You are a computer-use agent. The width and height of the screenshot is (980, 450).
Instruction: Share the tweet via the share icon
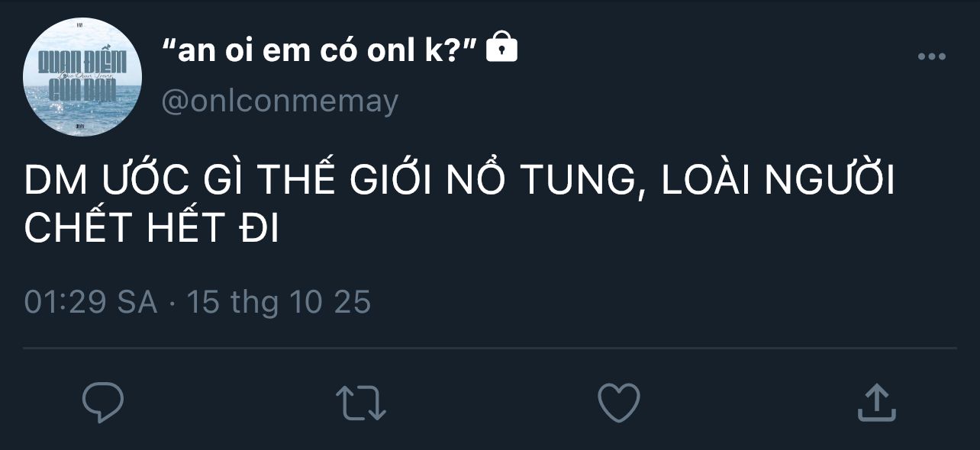875,402
